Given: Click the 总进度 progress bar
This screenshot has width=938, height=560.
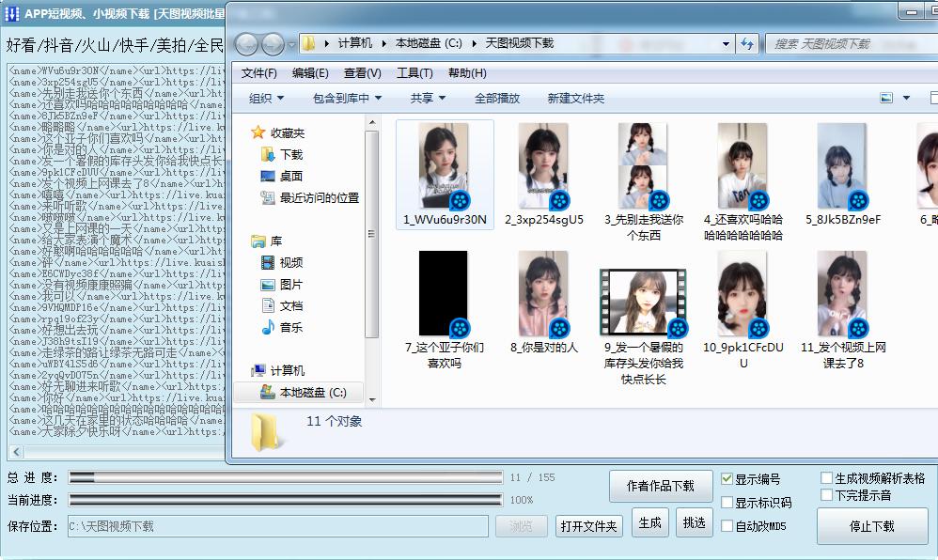Looking at the screenshot, I should point(286,476).
